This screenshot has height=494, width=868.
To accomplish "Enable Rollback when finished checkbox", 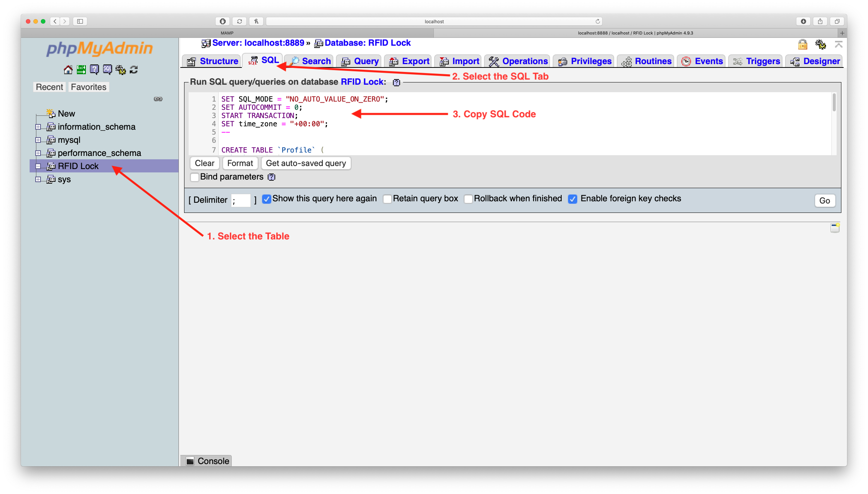I will click(x=468, y=199).
